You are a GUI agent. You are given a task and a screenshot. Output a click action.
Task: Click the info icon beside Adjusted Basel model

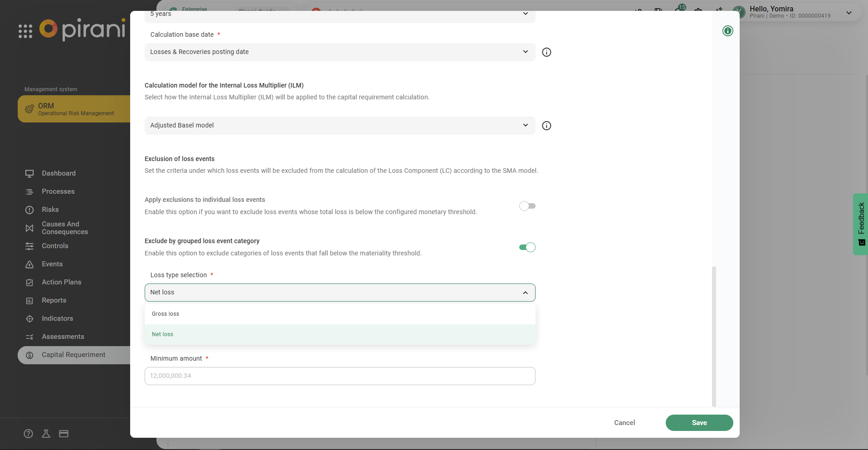[x=546, y=126]
